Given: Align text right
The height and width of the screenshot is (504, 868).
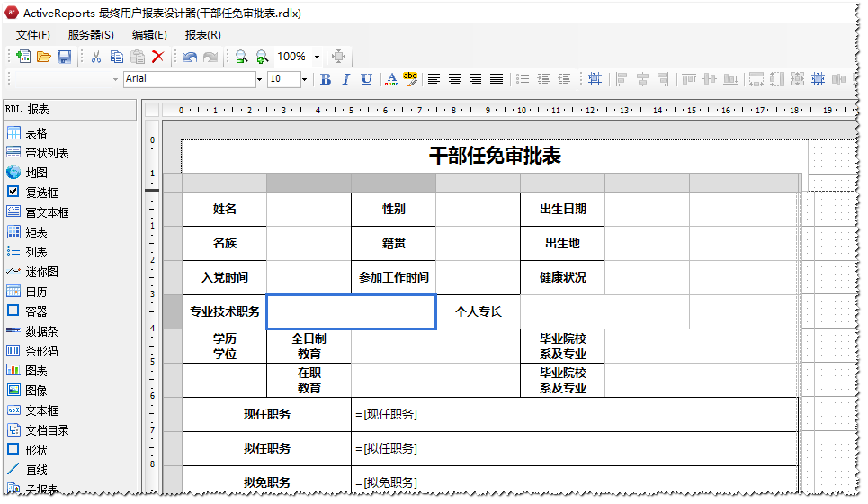Looking at the screenshot, I should [x=476, y=79].
